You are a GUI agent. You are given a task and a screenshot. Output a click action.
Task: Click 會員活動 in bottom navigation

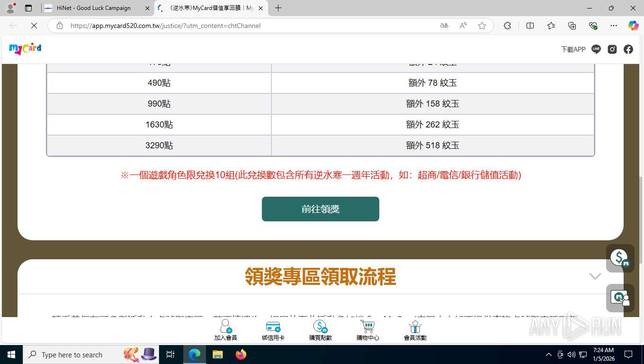[415, 330]
